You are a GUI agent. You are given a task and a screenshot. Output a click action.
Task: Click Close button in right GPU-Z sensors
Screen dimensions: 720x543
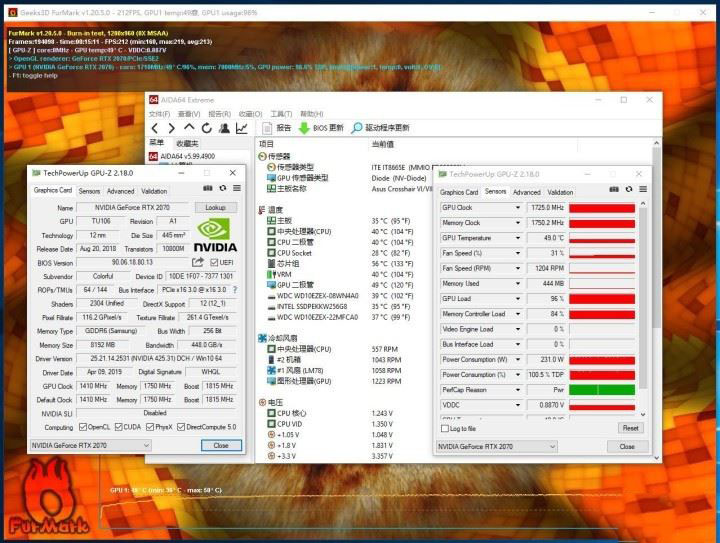click(627, 446)
